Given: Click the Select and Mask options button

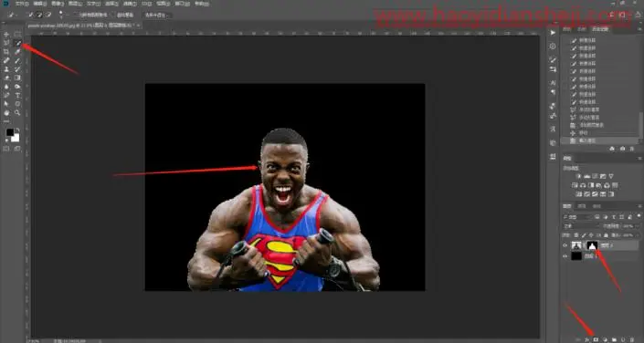Looking at the screenshot, I should coord(155,15).
